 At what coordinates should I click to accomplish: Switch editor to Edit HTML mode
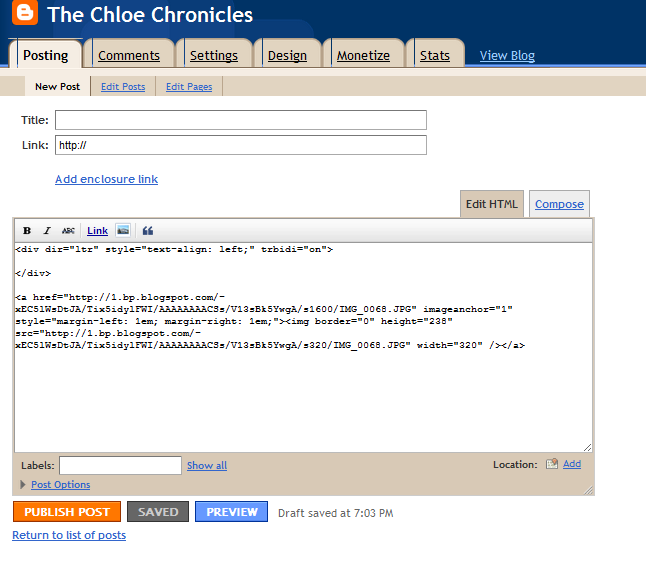click(492, 204)
